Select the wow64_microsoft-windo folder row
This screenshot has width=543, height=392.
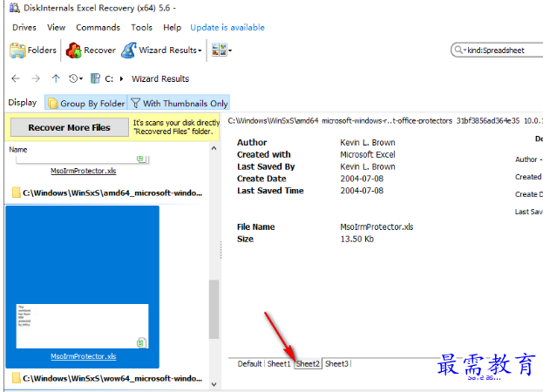107,378
